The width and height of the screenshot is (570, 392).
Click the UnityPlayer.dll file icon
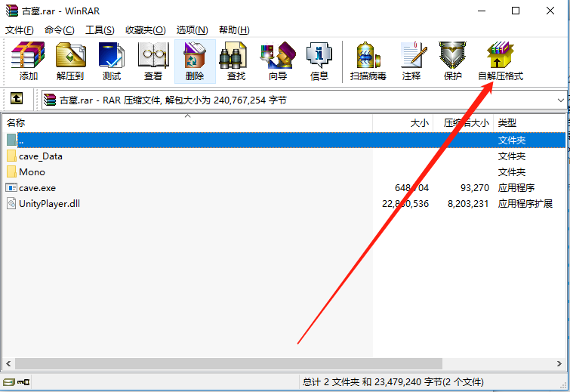[11, 203]
